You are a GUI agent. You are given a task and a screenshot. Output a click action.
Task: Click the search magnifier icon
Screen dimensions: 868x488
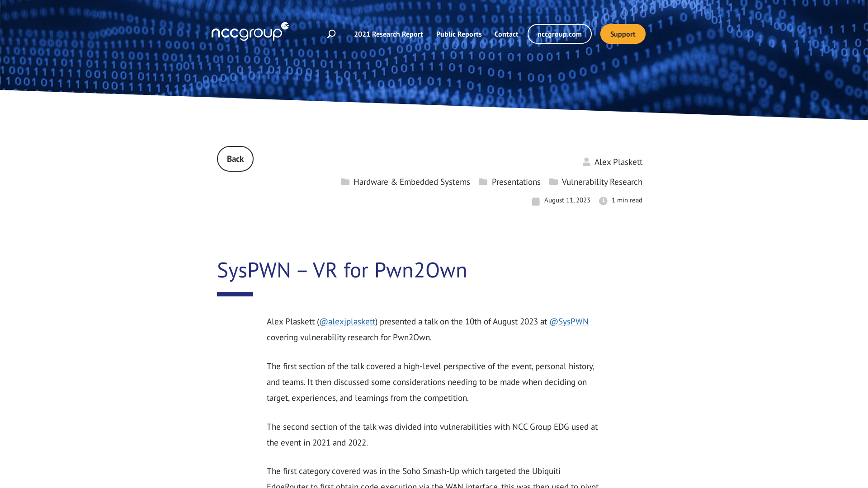coord(332,33)
